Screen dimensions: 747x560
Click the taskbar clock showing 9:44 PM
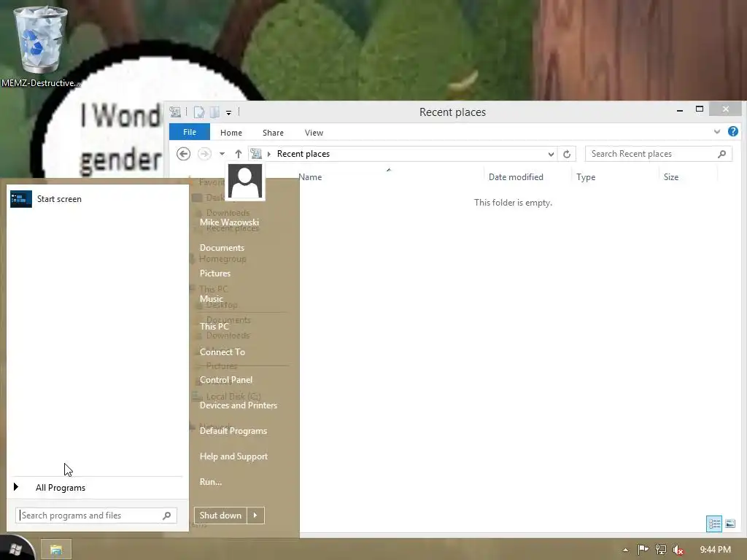pyautogui.click(x=715, y=550)
